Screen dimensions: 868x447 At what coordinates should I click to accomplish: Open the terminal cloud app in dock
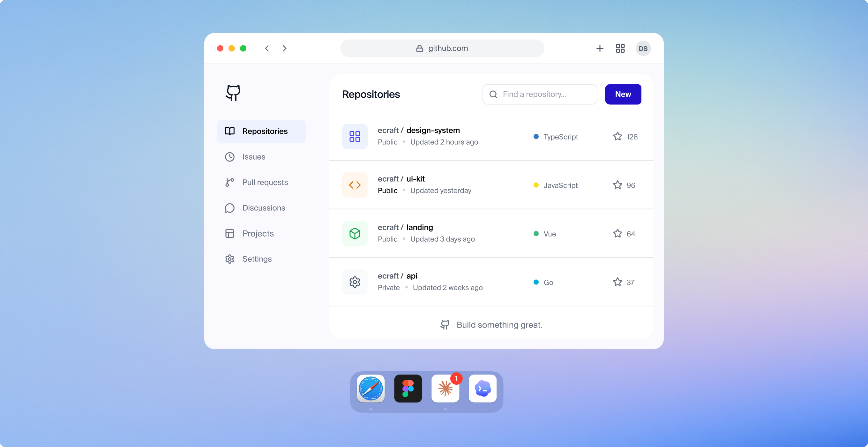pyautogui.click(x=483, y=389)
